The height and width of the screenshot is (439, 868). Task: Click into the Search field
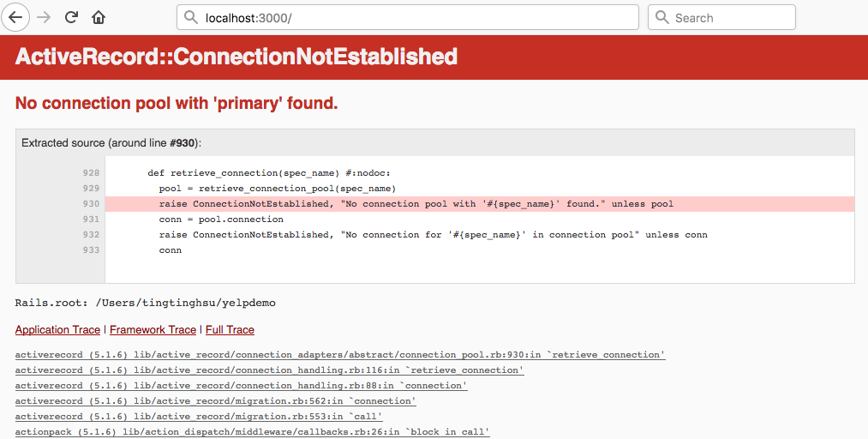point(728,17)
